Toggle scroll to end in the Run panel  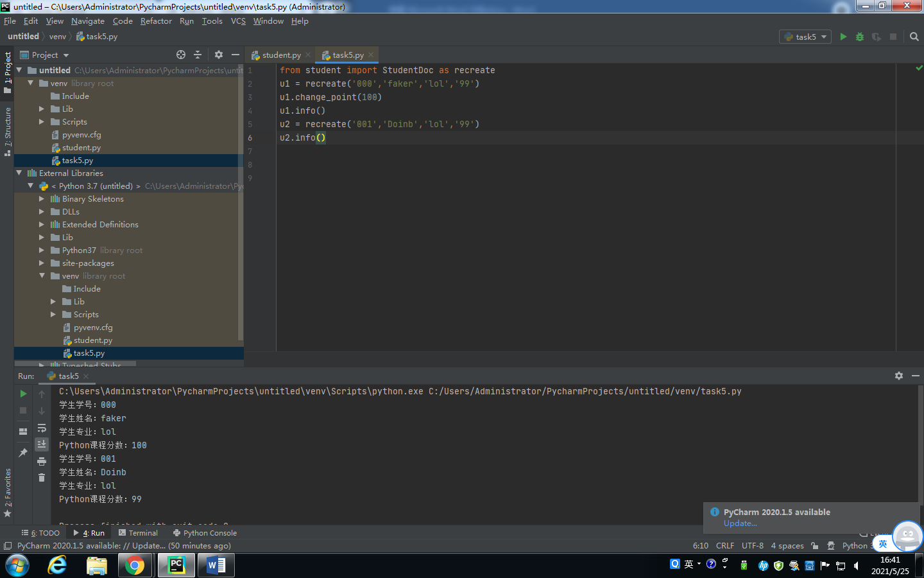[x=42, y=444]
